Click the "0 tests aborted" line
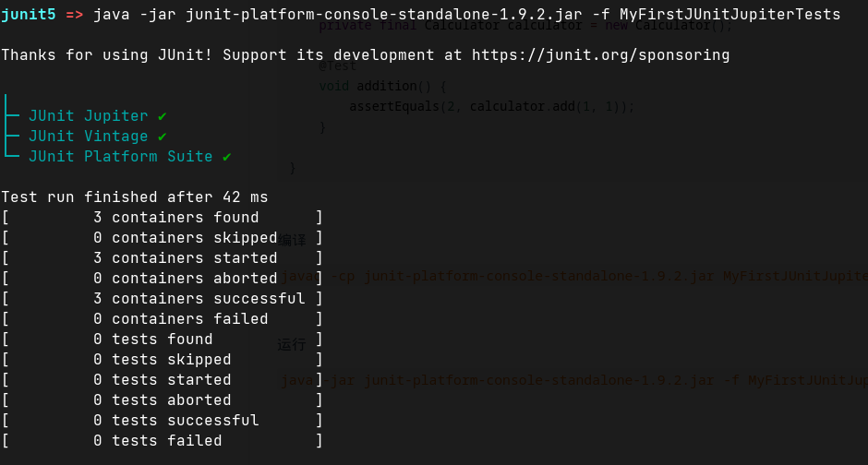Viewport: 868px width, 465px height. coord(162,400)
